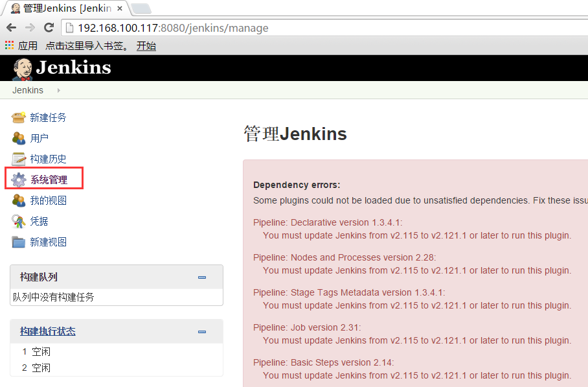
Task: Click the 开始 bookmark link
Action: coord(146,46)
